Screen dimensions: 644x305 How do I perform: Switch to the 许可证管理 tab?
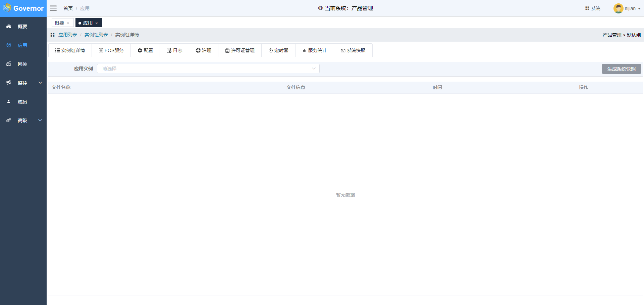click(240, 50)
